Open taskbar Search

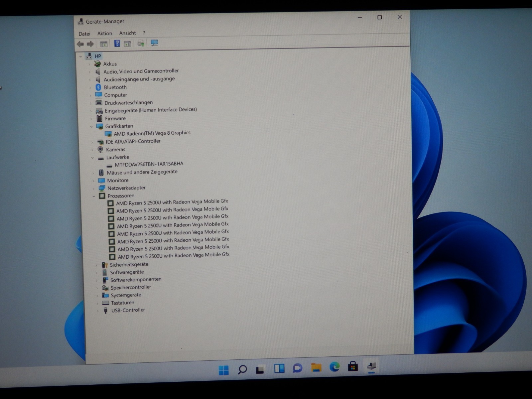coord(242,369)
